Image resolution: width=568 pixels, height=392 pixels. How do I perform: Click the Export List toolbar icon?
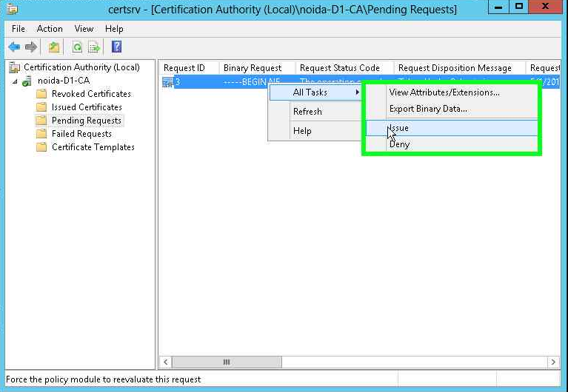[x=94, y=47]
